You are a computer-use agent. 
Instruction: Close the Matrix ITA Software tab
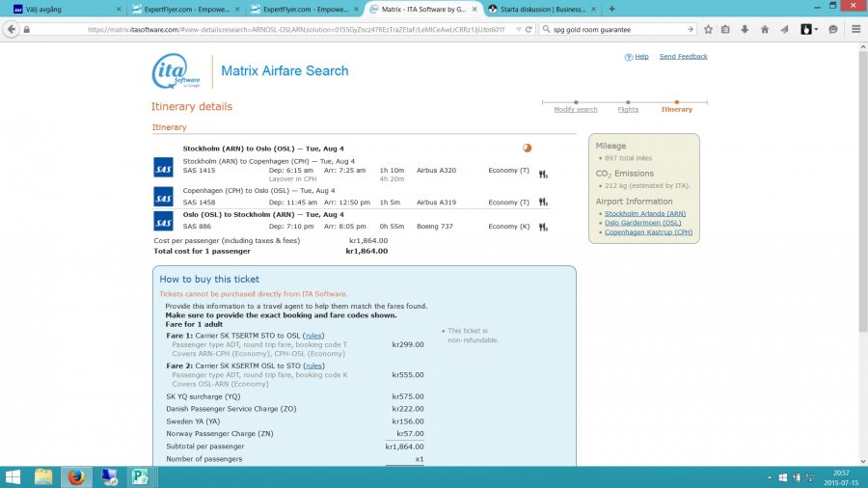[475, 10]
